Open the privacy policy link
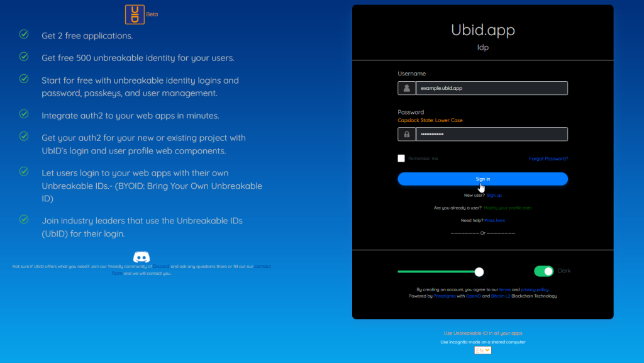 coord(535,289)
